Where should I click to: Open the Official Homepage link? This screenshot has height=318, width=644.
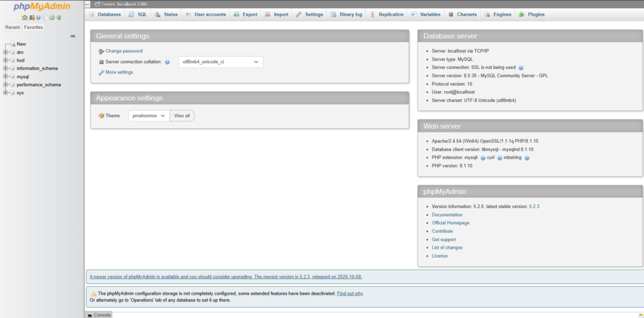coord(450,223)
